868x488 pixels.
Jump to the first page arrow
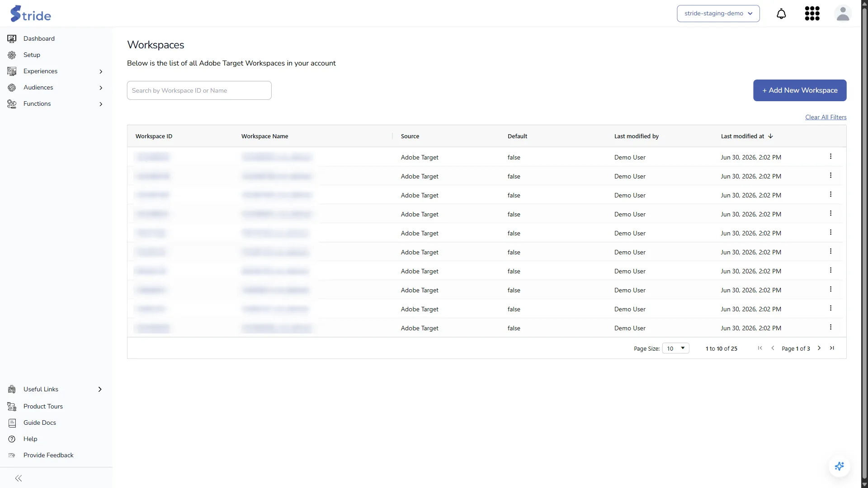(x=760, y=348)
